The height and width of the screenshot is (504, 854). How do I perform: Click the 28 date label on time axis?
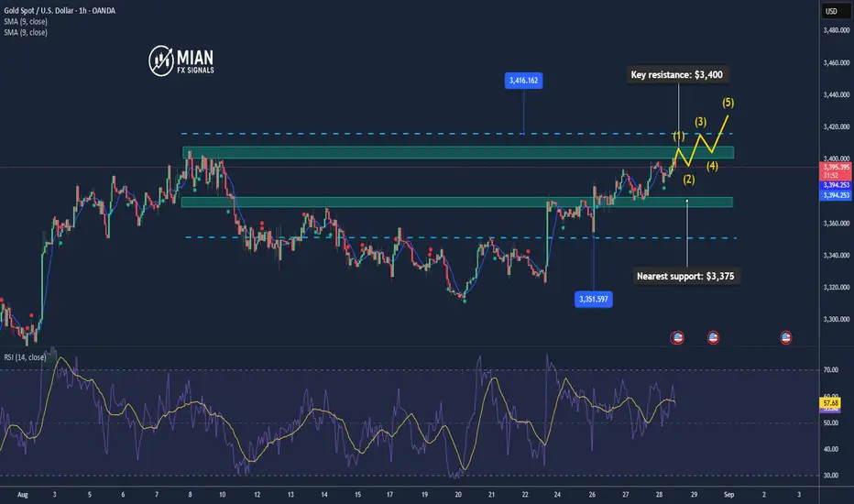point(659,495)
